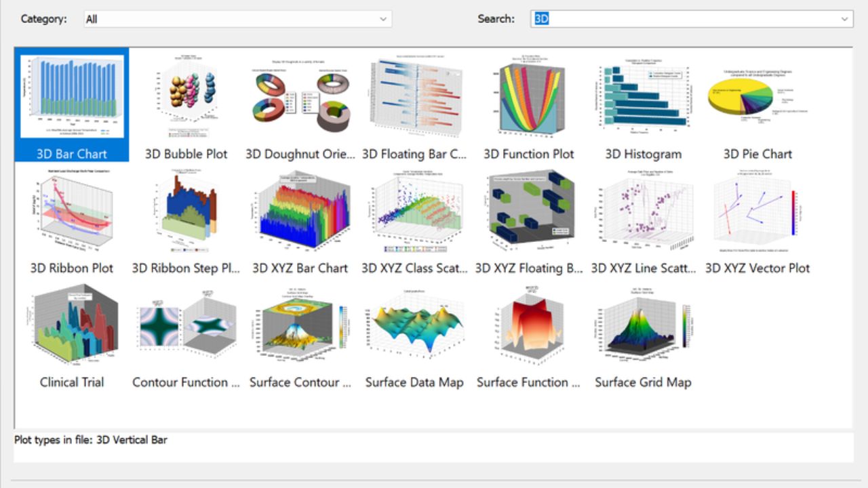Select the 3D Ribbon Step Plot thumbnail

pyautogui.click(x=186, y=211)
